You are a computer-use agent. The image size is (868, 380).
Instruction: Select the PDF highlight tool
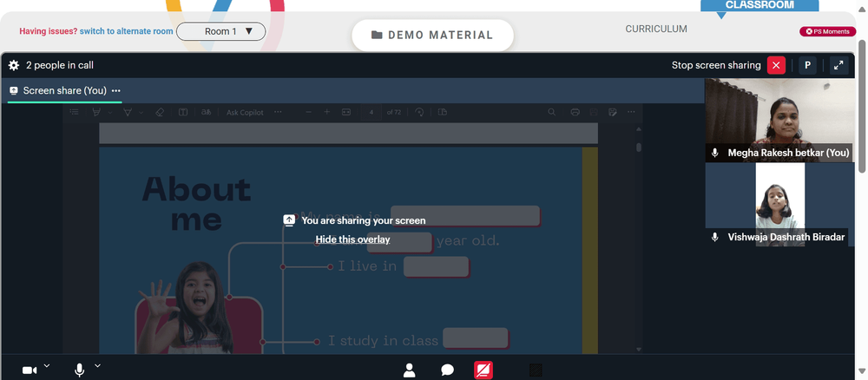(x=96, y=112)
